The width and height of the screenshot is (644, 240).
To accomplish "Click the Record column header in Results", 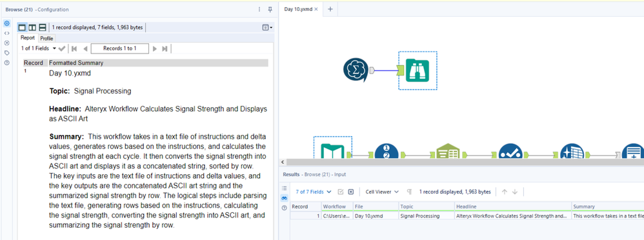I will click(x=306, y=206).
